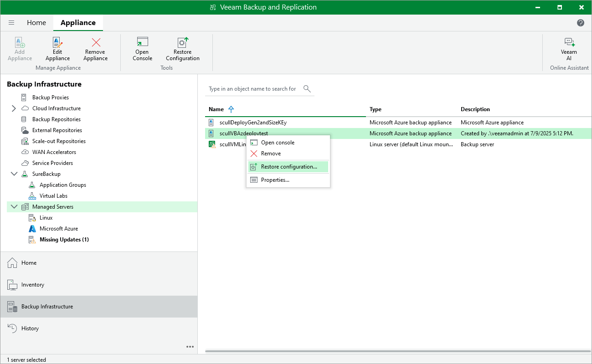Click the Scale-out Repositories icon
Screen dimensions: 592x364
click(x=25, y=141)
